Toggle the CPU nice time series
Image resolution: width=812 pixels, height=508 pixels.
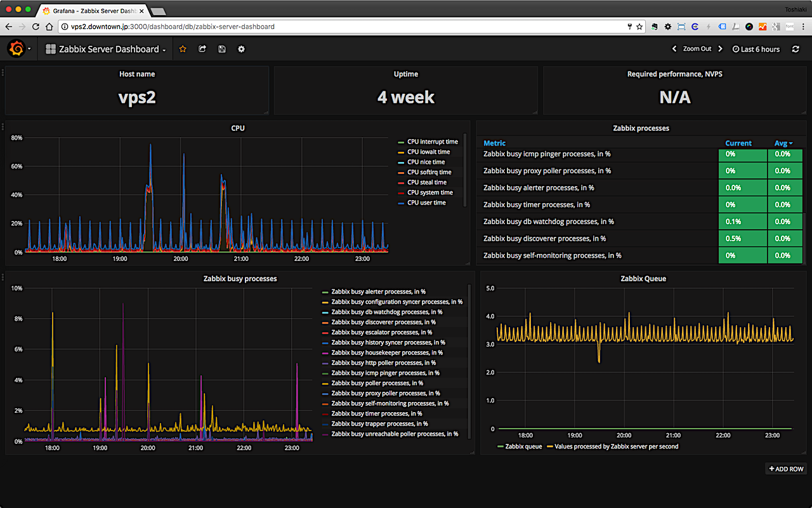pos(426,162)
